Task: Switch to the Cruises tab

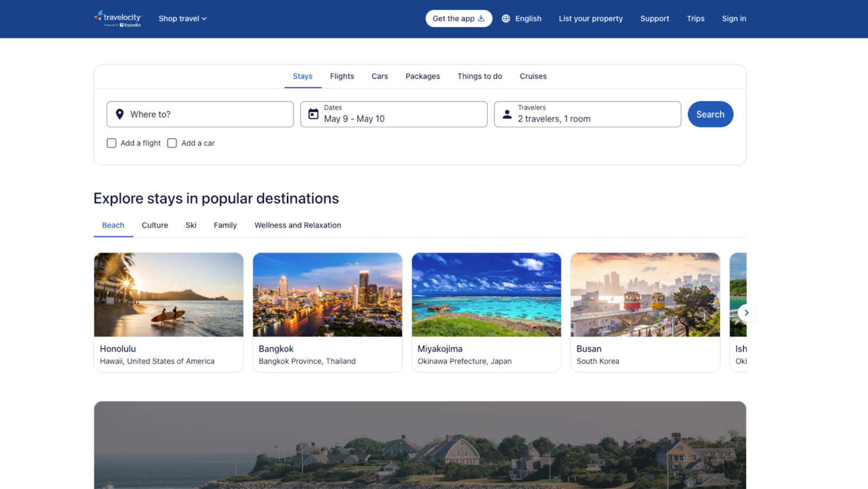Action: point(533,77)
